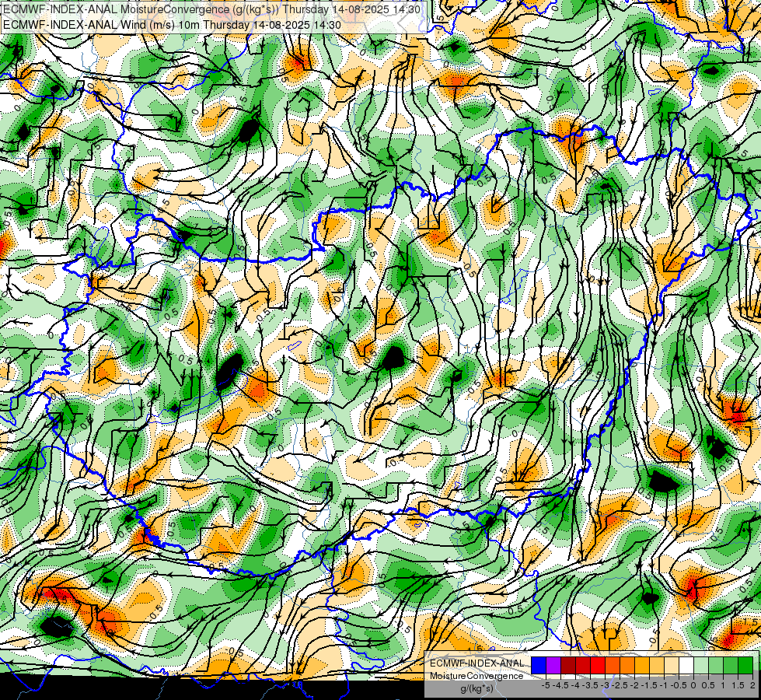761x700 pixels.
Task: Click the legend MoistureConvergence label
Action: pos(476,676)
